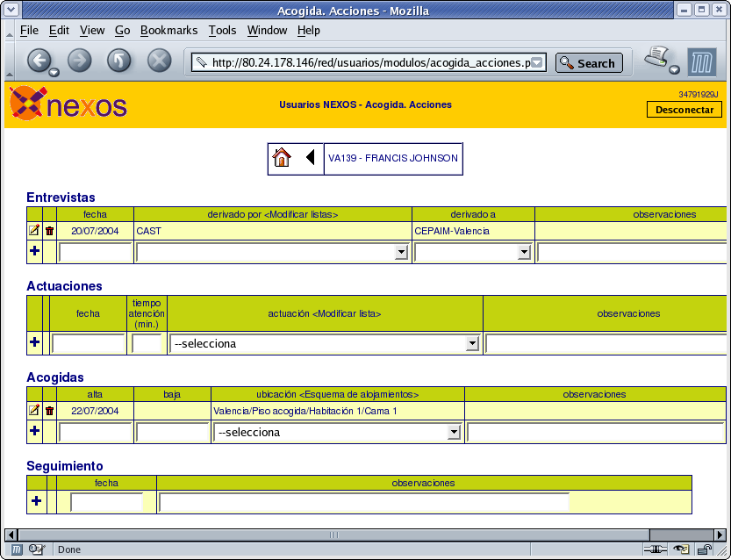Open the Print options dropdown arrow
The height and width of the screenshot is (560, 731).
(x=674, y=70)
